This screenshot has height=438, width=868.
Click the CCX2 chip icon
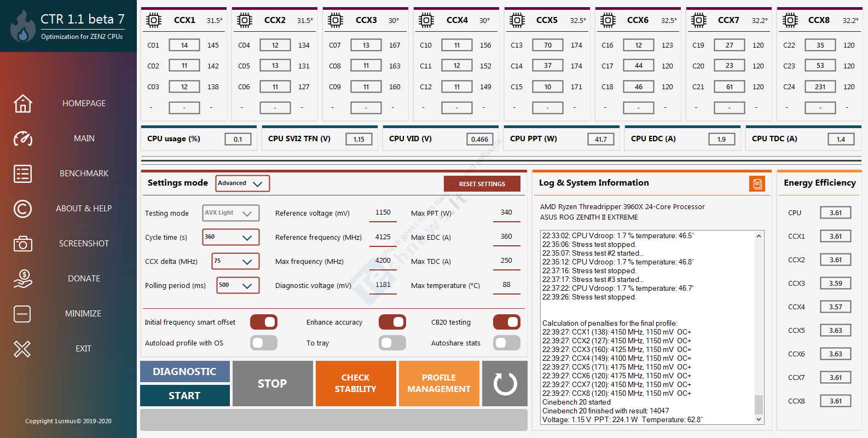pyautogui.click(x=245, y=20)
